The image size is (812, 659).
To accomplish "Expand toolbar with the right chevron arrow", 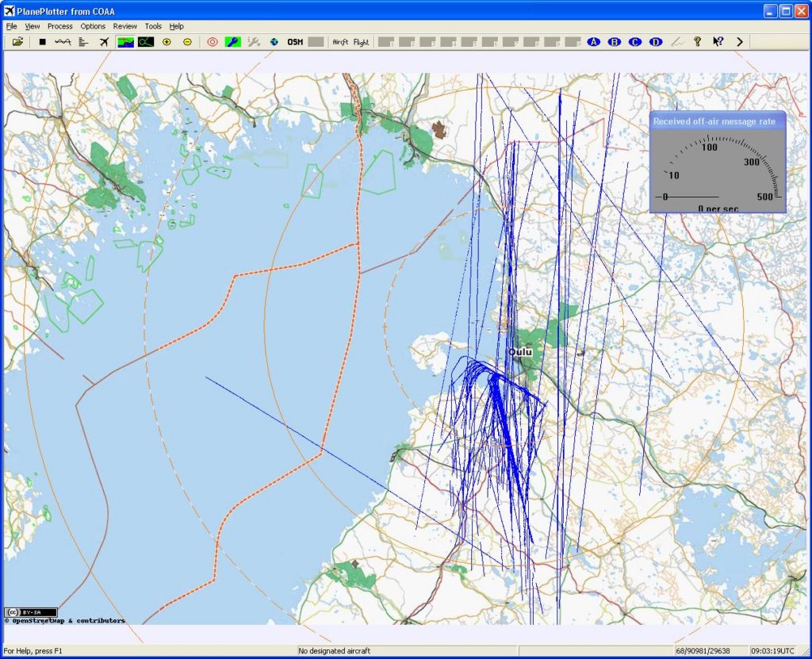I will [x=739, y=42].
